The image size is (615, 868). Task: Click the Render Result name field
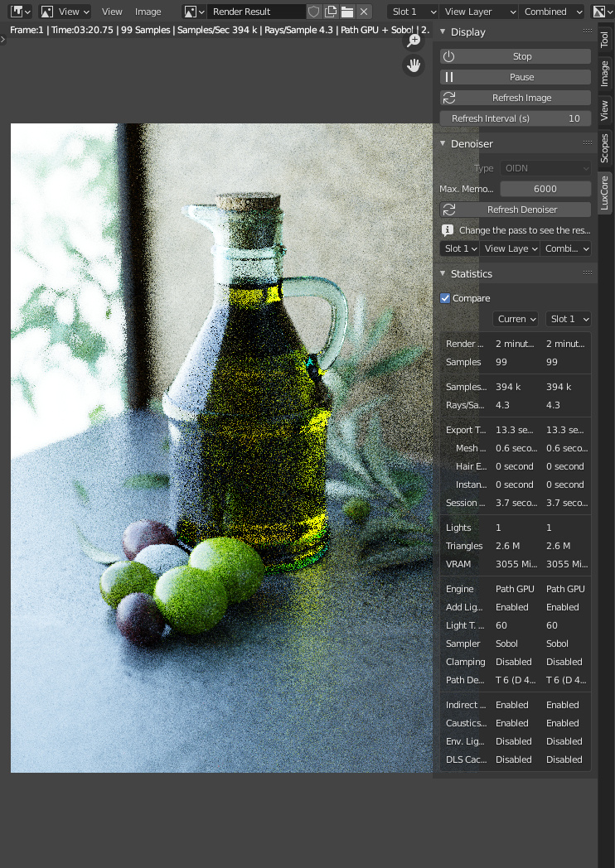256,12
